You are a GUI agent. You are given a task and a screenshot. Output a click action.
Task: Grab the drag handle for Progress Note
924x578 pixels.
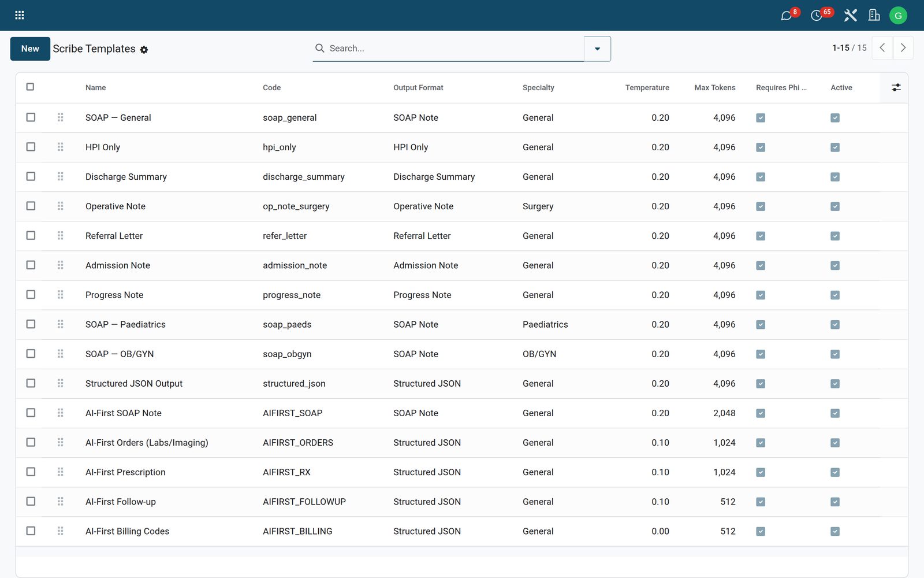click(x=60, y=294)
